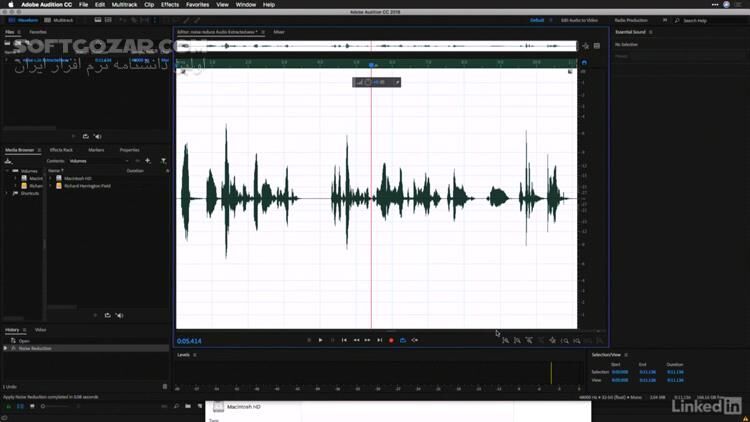Click the HUD pin icon
750x422 pixels.
397,82
